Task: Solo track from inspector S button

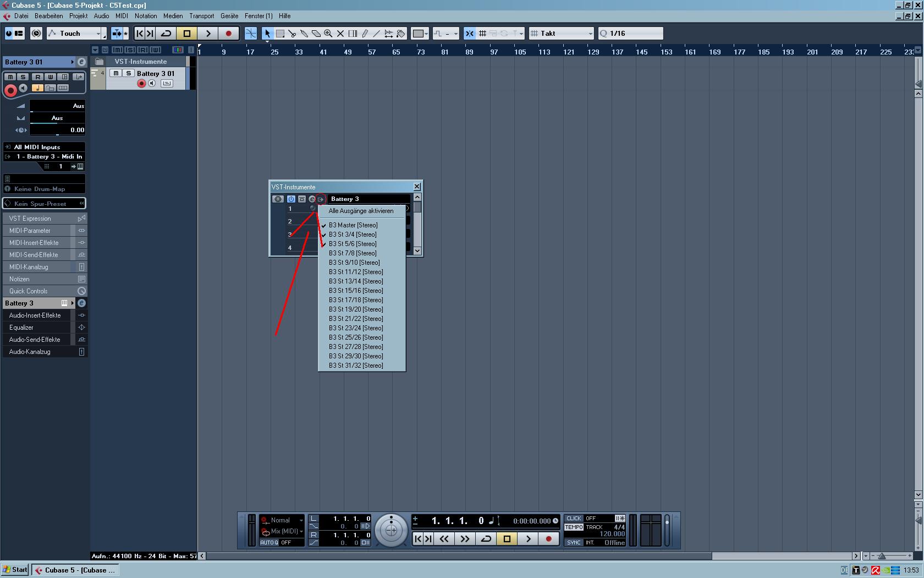Action: pyautogui.click(x=23, y=77)
